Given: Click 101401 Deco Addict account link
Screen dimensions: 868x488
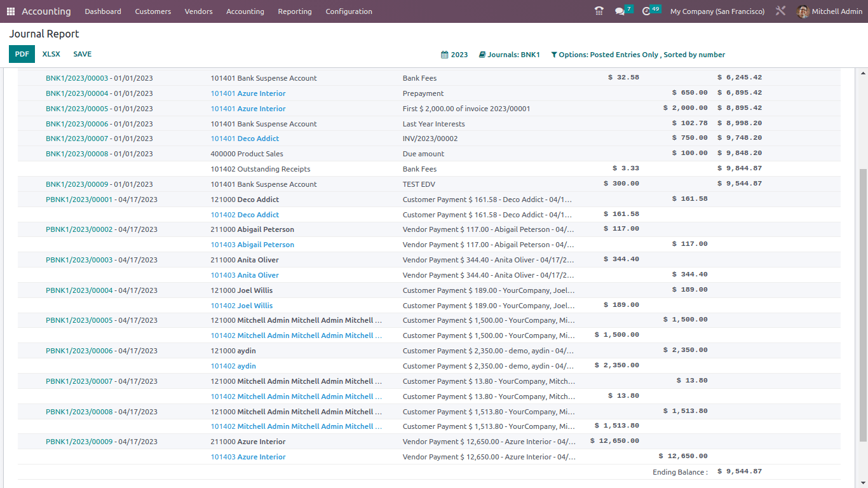Looking at the screenshot, I should point(245,139).
